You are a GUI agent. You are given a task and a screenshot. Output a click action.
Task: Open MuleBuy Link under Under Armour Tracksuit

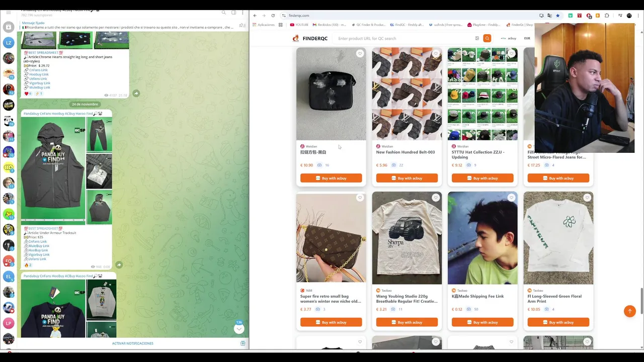(39, 246)
